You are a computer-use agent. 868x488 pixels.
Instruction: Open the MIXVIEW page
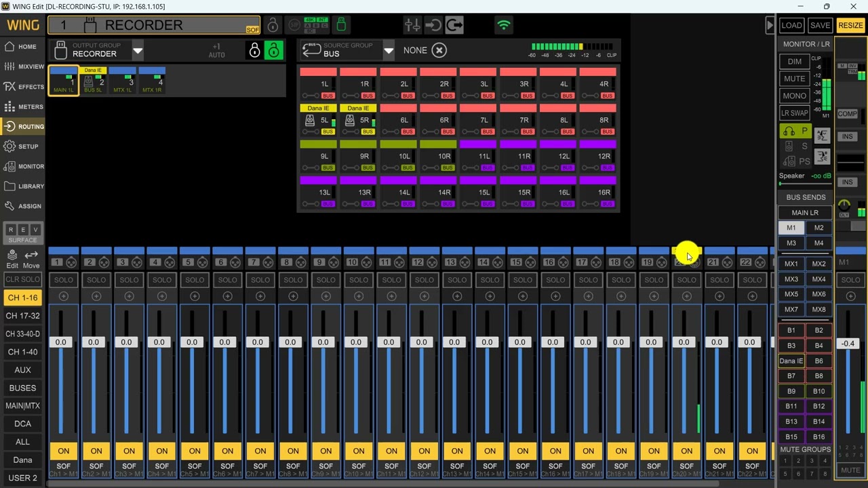tap(22, 66)
